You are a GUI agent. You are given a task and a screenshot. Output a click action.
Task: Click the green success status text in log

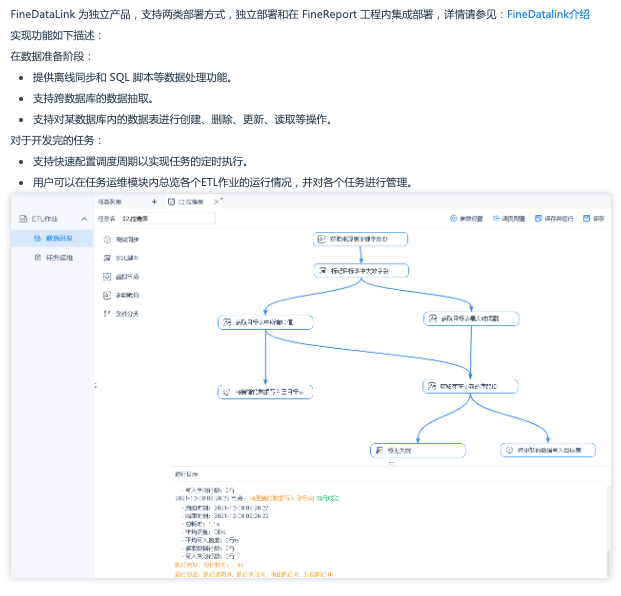328,498
